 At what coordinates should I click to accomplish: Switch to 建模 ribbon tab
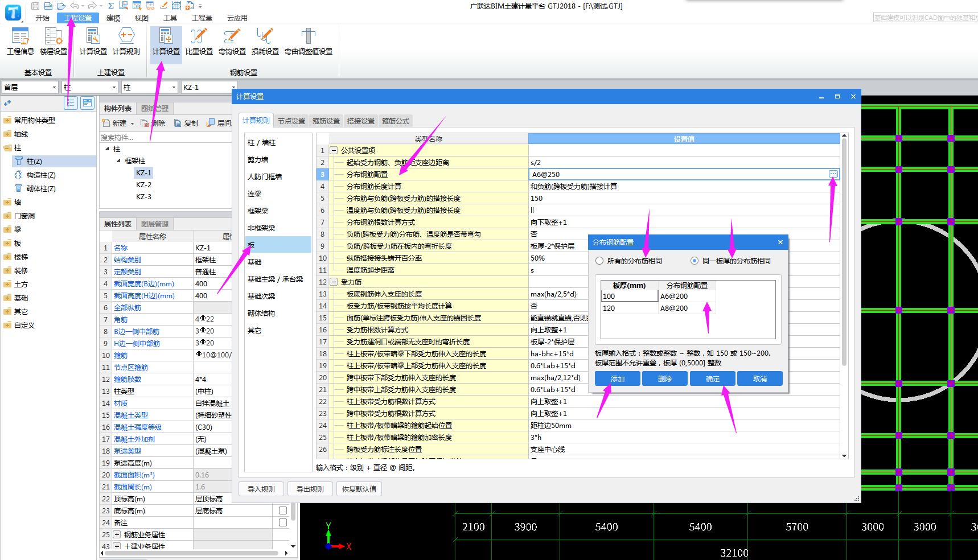(x=113, y=18)
